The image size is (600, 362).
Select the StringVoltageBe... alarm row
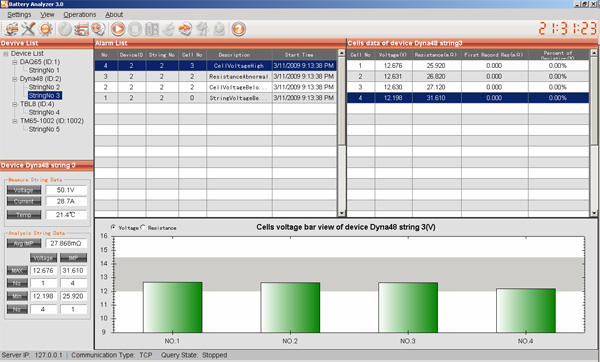coord(215,98)
